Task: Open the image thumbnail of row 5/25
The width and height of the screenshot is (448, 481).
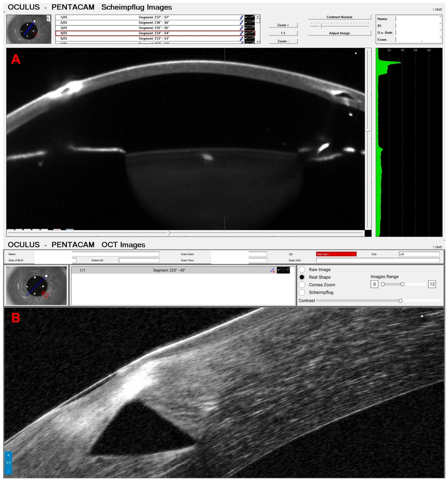Action: 249,38
